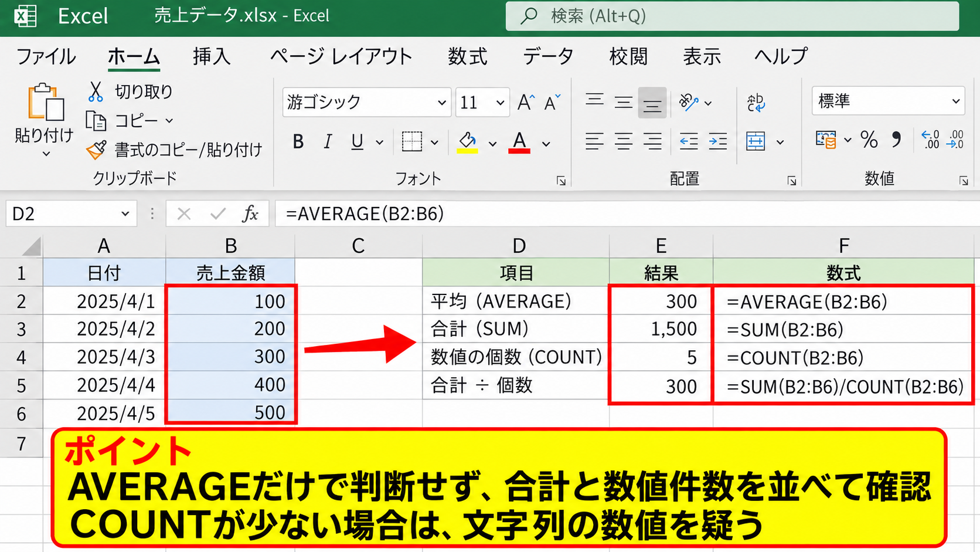
Task: Click the Increase Decimal icon
Action: pos(930,140)
